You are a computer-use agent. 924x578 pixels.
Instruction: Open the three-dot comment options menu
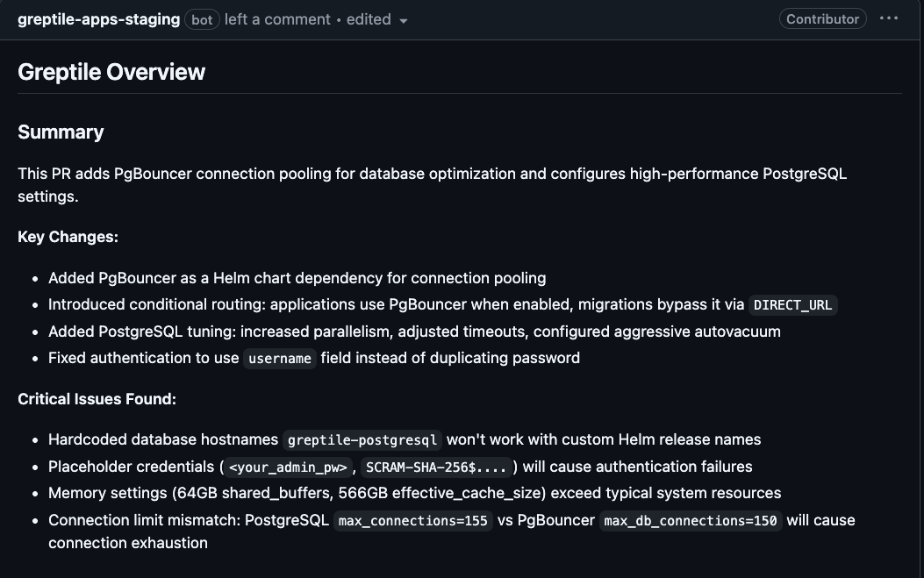pos(889,18)
